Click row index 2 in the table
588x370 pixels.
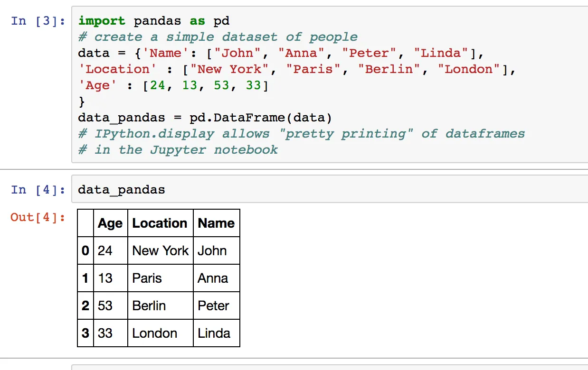85,305
